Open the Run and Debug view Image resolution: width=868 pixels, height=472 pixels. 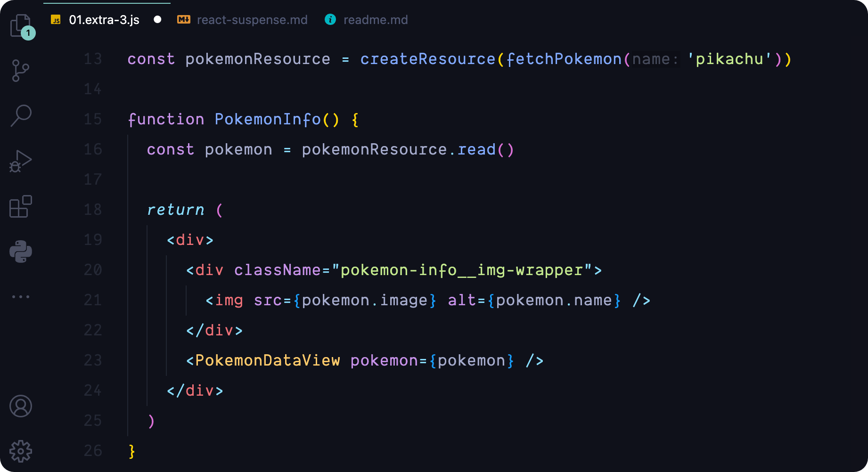(x=21, y=161)
